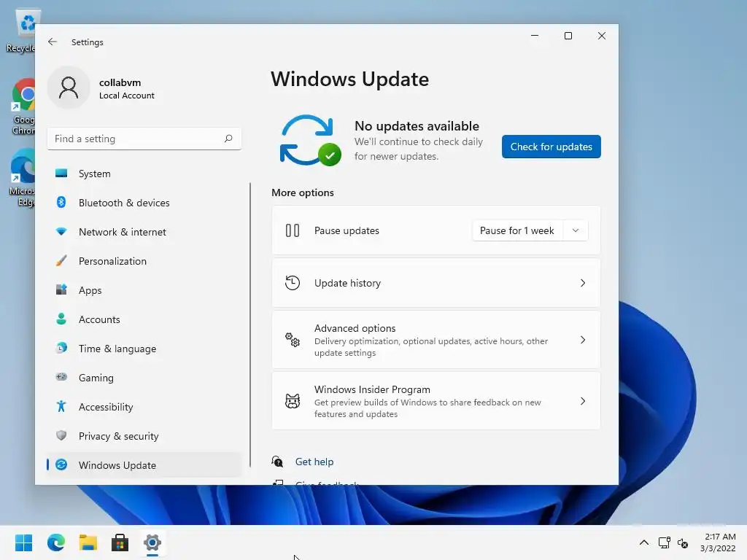The image size is (747, 560).
Task: Open Personalization settings
Action: tap(144, 261)
